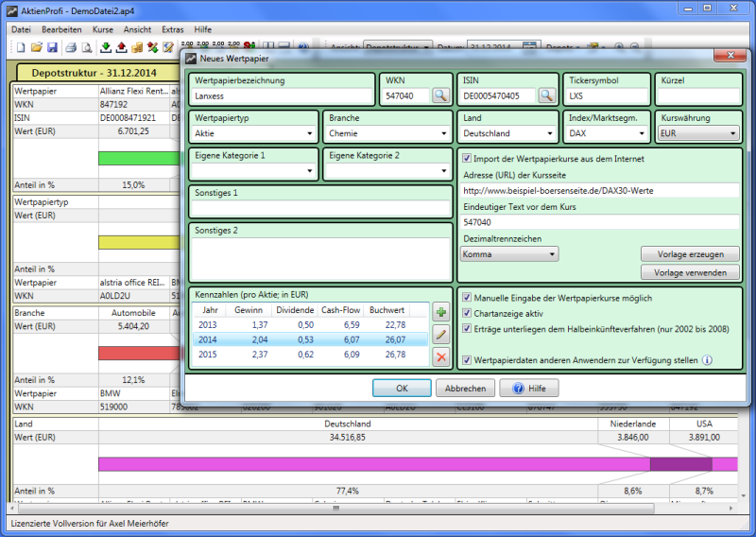Open the Dezimaltrennzeichen Komma dropdown
Viewport: 756px width, 537px height.
tap(509, 254)
